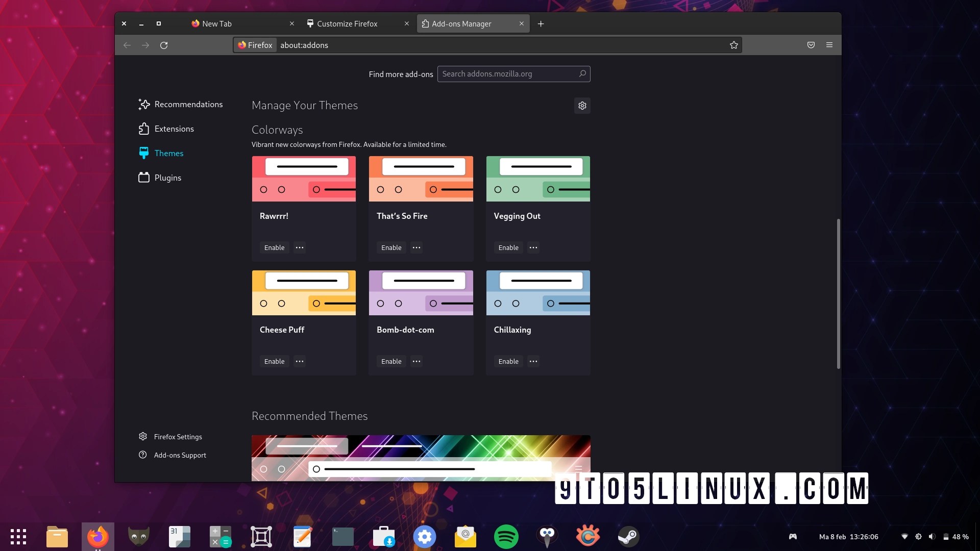Enable the Rawrrr! colorway theme

click(274, 247)
